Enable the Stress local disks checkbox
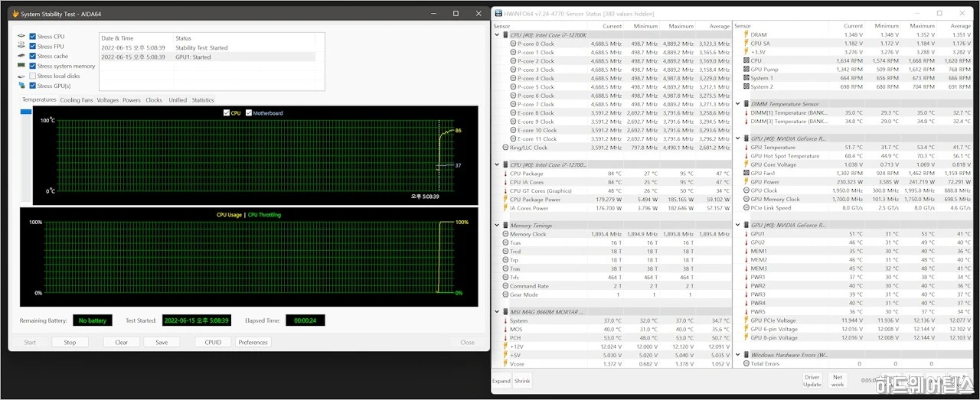Image resolution: width=980 pixels, height=400 pixels. click(x=32, y=76)
